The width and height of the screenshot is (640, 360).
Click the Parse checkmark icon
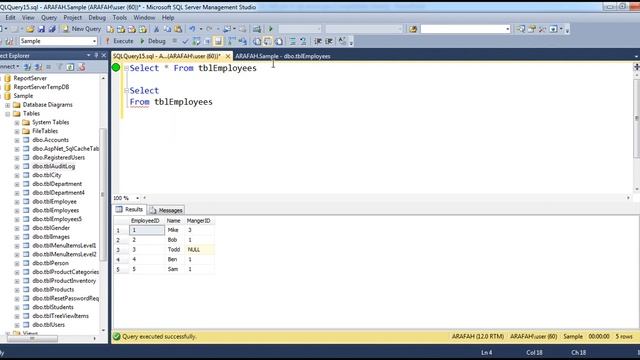pos(185,41)
